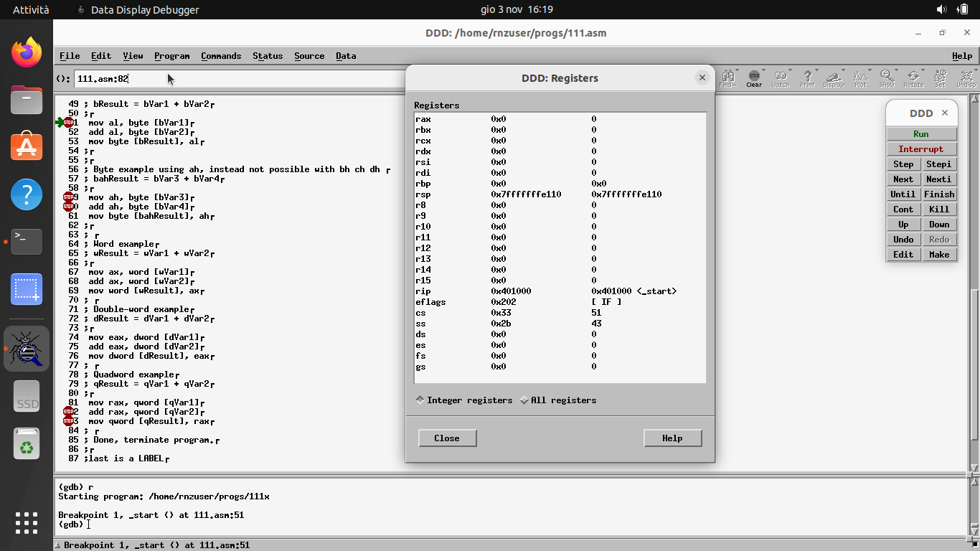Show applications grid in the dock
980x551 pixels.
(x=27, y=522)
